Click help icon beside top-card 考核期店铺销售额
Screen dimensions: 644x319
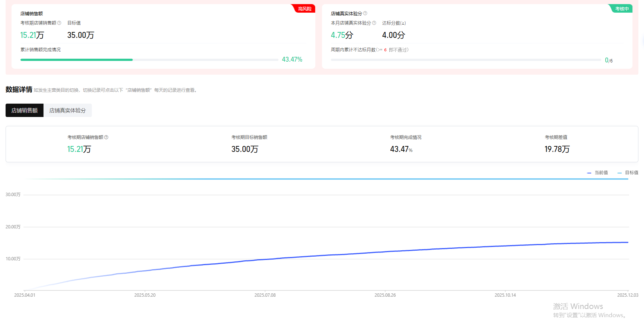click(59, 23)
